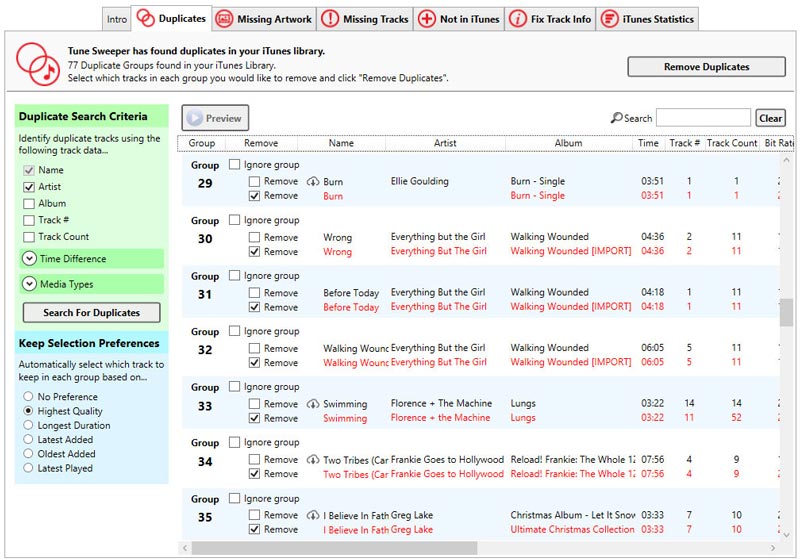The image size is (800, 560).
Task: Click the Fix Track Info icon
Action: [518, 19]
